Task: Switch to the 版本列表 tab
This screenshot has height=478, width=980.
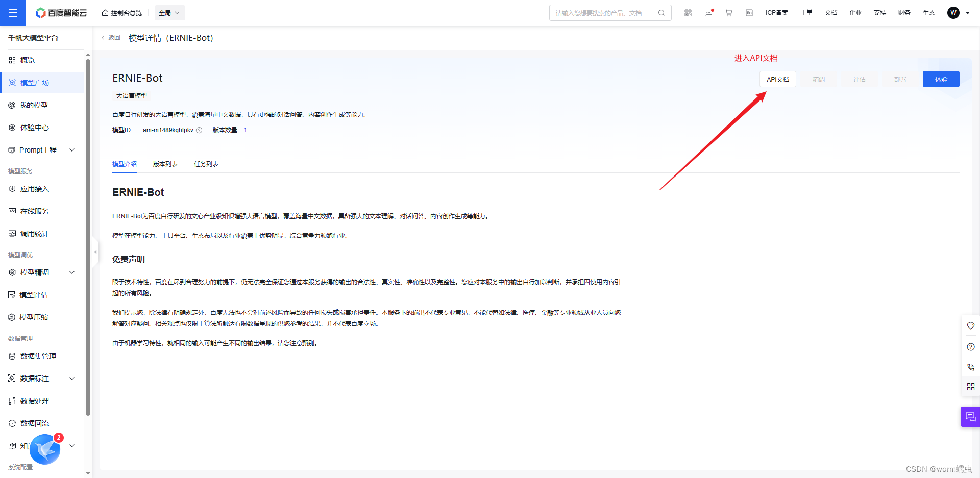Action: tap(165, 164)
